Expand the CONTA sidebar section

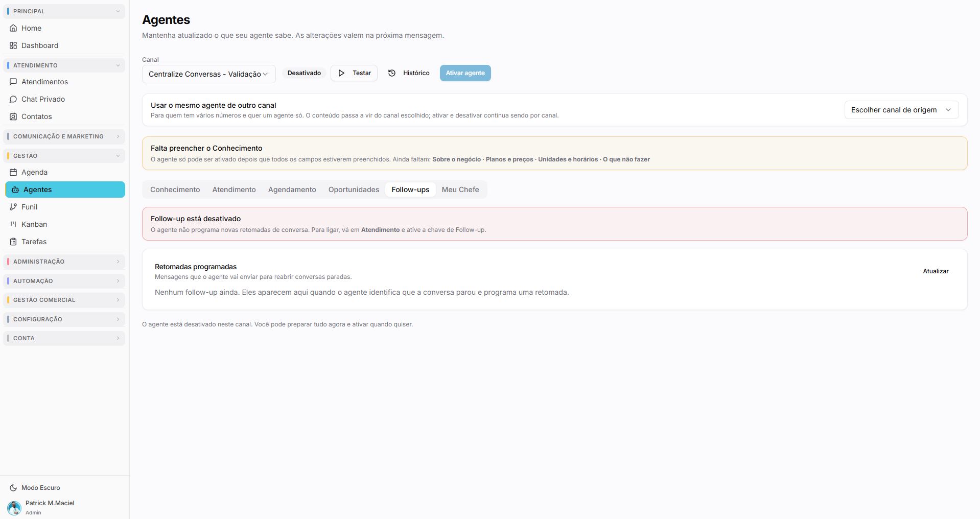coord(64,338)
